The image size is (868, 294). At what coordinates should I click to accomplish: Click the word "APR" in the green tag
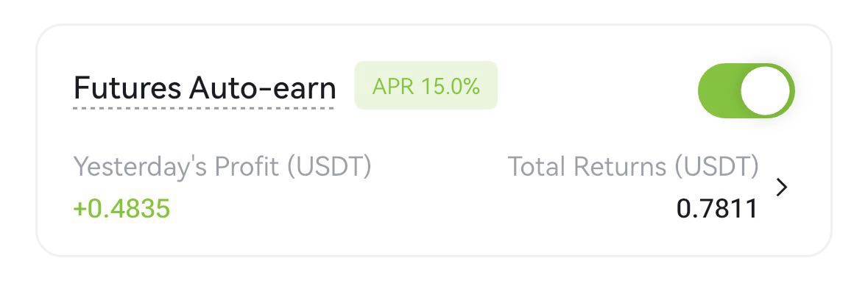(394, 86)
